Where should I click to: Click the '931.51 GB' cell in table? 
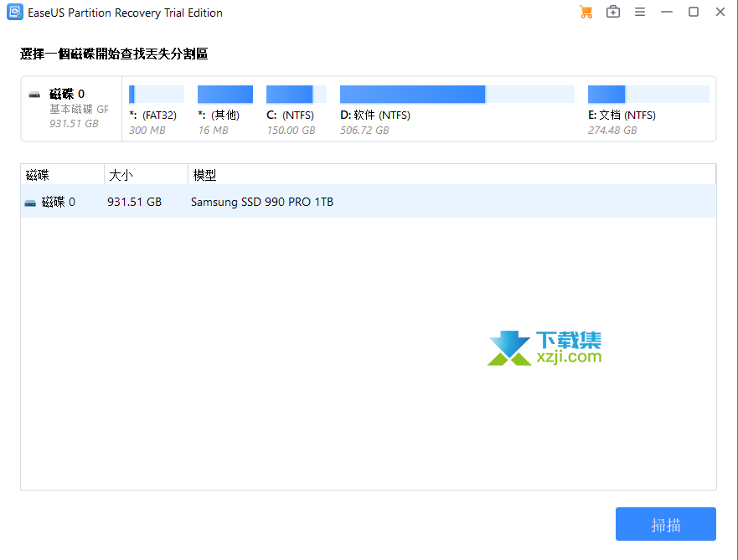[134, 202]
